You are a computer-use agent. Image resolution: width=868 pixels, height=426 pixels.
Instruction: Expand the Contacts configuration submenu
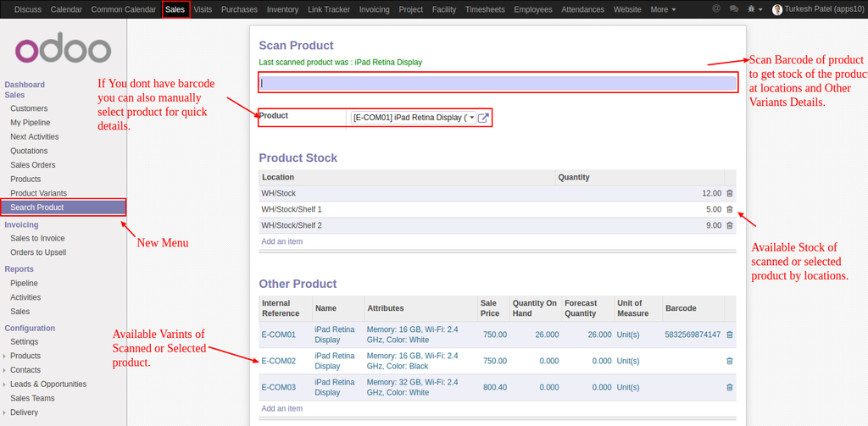click(25, 370)
